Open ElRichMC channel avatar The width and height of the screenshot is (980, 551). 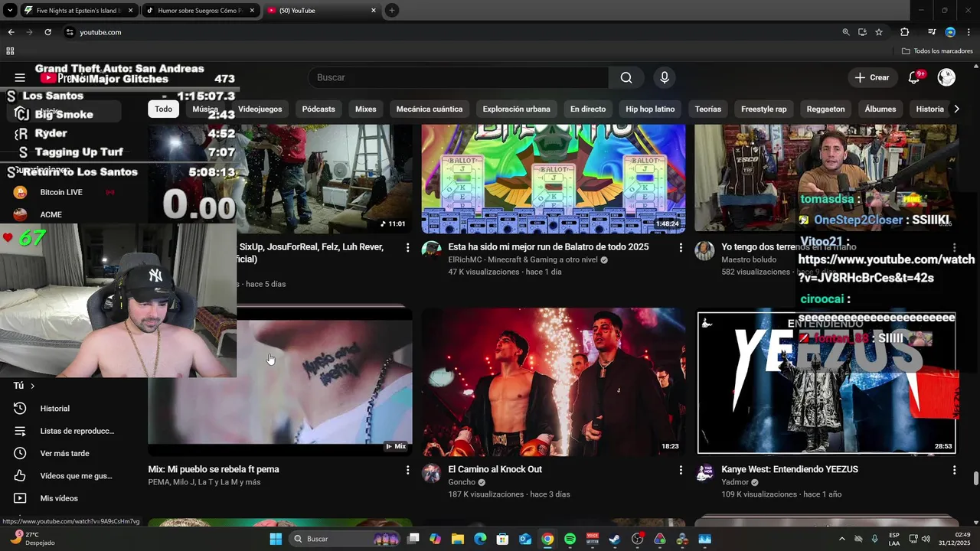pos(432,251)
